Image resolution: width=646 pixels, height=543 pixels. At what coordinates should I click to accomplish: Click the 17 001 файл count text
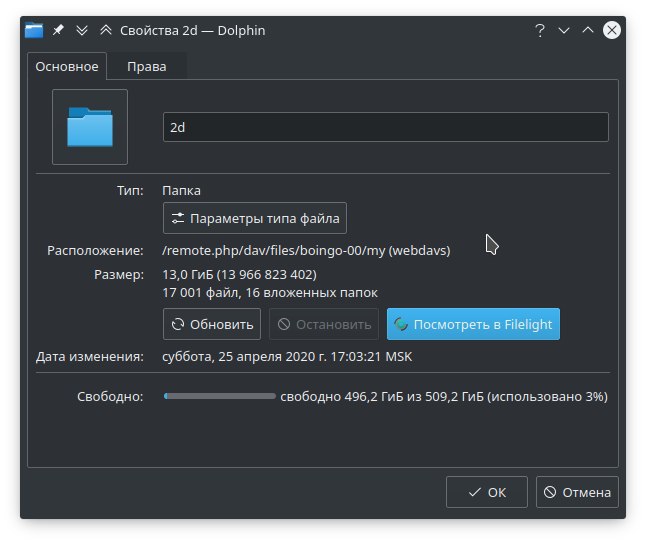[x=270, y=293]
